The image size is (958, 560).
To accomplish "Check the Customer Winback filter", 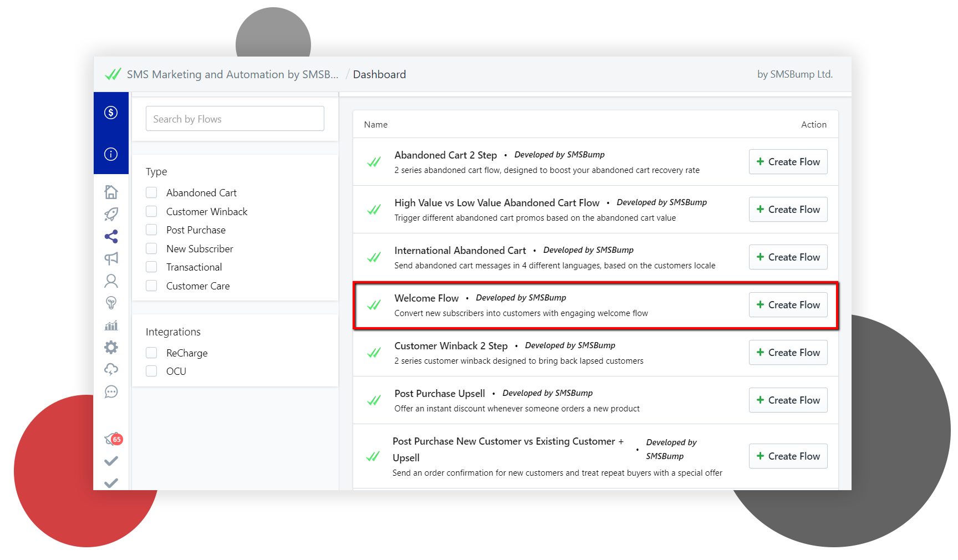I will pos(151,211).
